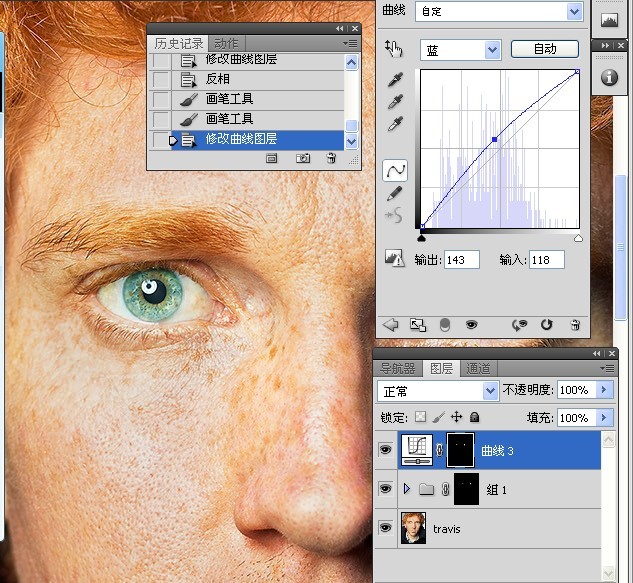Click the white point slider under curve
Viewport: 633px width, 583px height.
578,239
